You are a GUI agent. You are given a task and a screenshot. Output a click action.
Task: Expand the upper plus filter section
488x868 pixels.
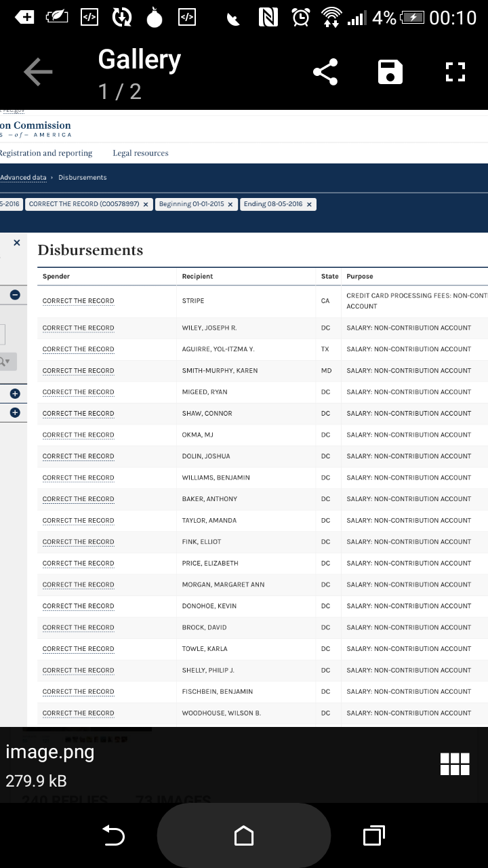(15, 393)
